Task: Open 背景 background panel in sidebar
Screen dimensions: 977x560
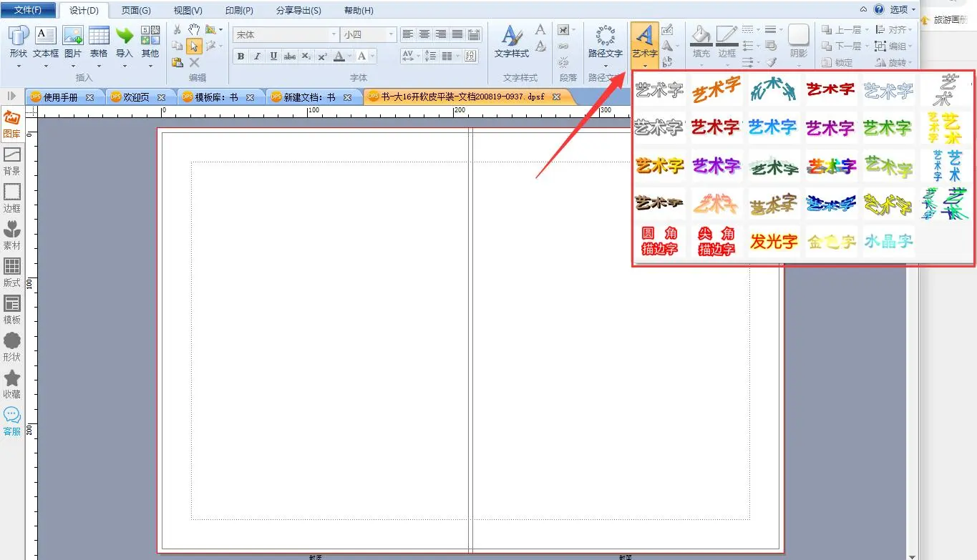Action: pos(12,162)
